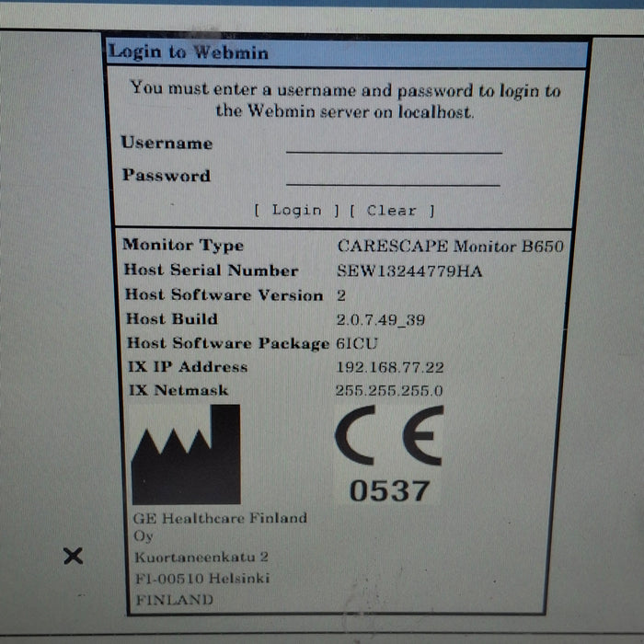Click the 'Password' label
Screen dimensions: 644x644
(x=167, y=176)
